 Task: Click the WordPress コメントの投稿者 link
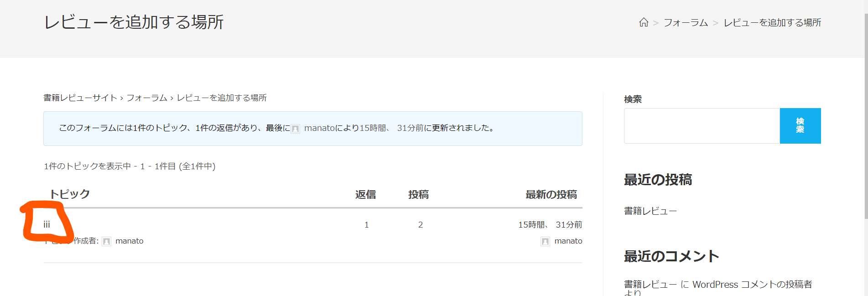[x=752, y=284]
